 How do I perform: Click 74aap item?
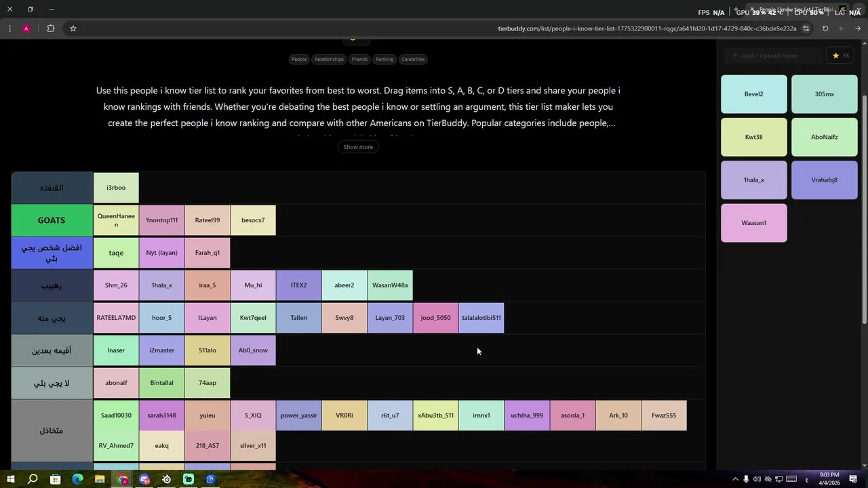[x=208, y=383]
